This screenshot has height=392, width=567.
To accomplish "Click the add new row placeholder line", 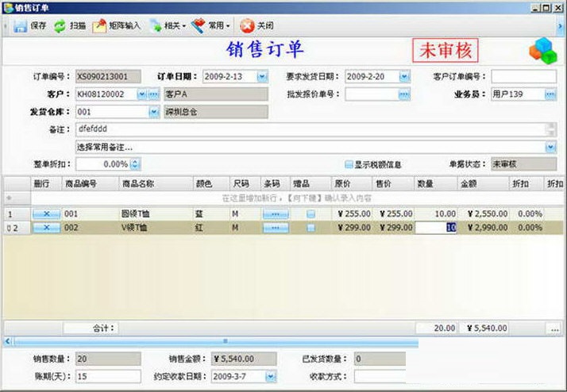I will click(x=297, y=198).
